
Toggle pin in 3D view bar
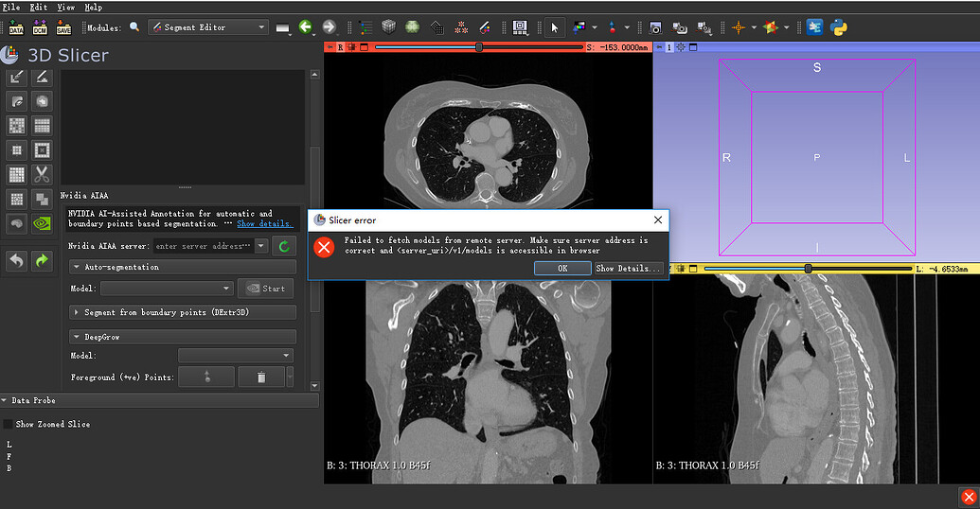pyautogui.click(x=659, y=47)
